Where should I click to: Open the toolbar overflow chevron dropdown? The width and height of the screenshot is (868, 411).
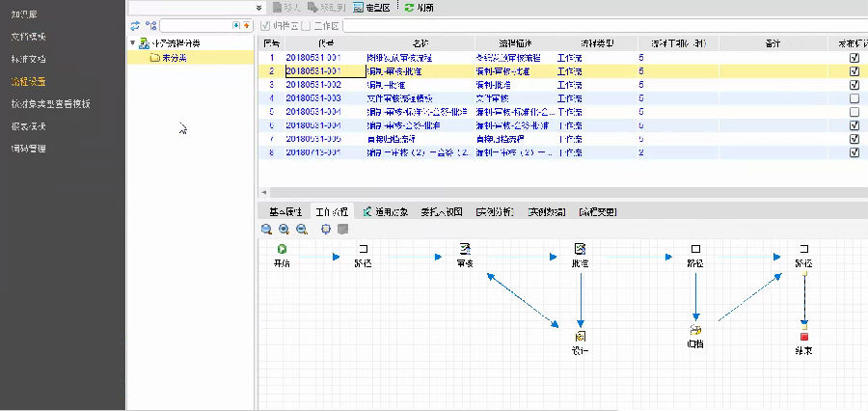click(260, 7)
